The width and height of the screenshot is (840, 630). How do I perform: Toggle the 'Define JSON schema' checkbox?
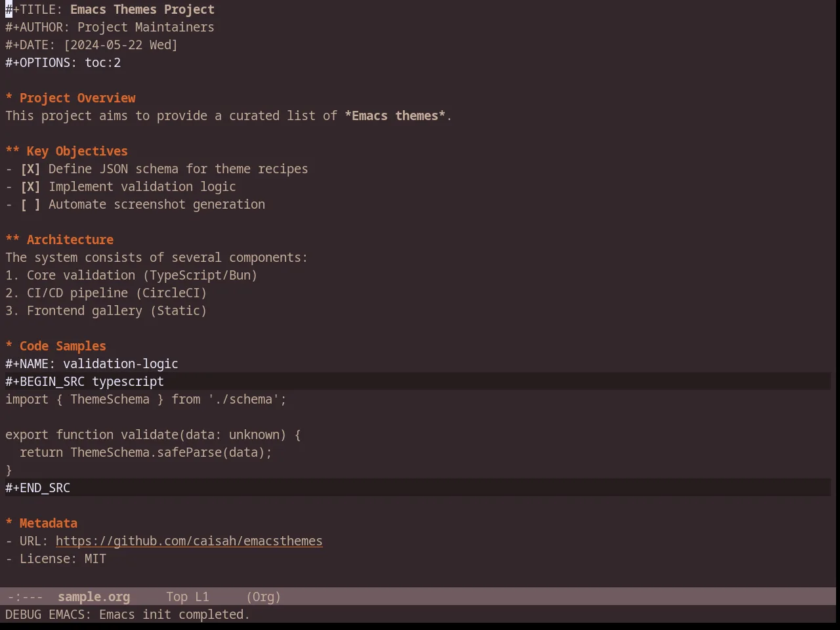click(x=30, y=169)
